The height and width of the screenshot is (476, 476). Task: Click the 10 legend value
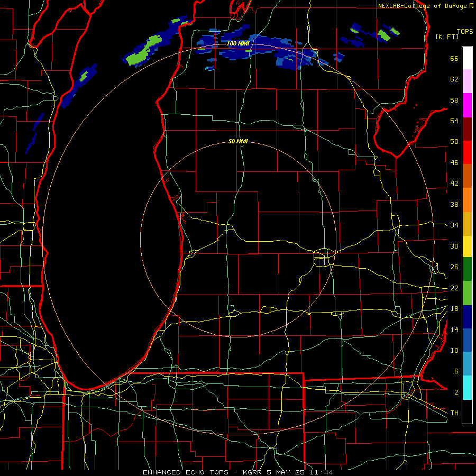[x=454, y=350]
